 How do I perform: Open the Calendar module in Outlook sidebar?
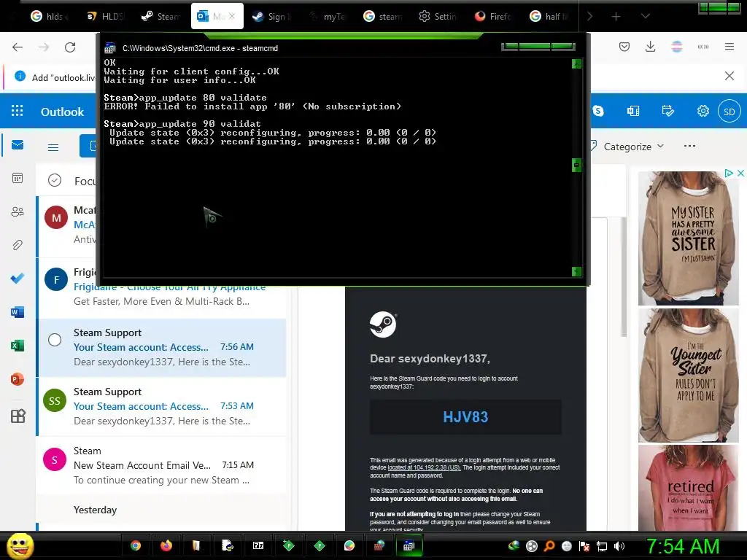coord(18,178)
